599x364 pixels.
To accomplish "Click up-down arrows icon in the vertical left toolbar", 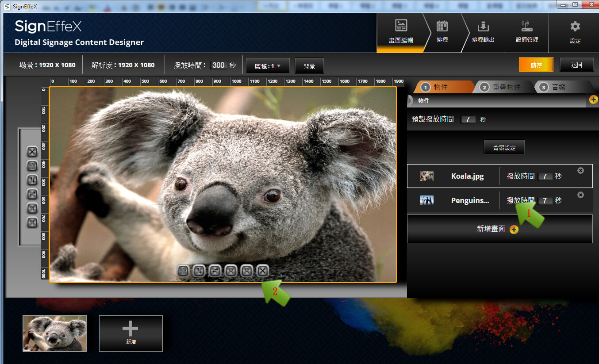I will [32, 180].
